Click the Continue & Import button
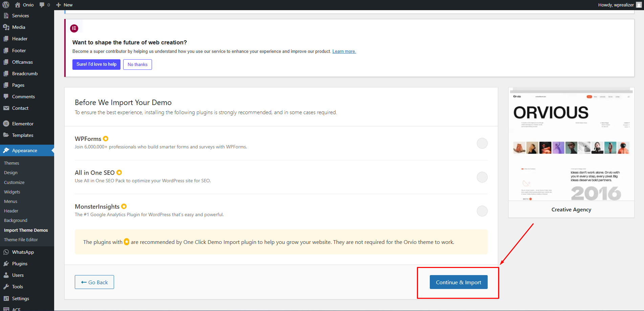Screen dimensions: 644x311 coord(459,282)
